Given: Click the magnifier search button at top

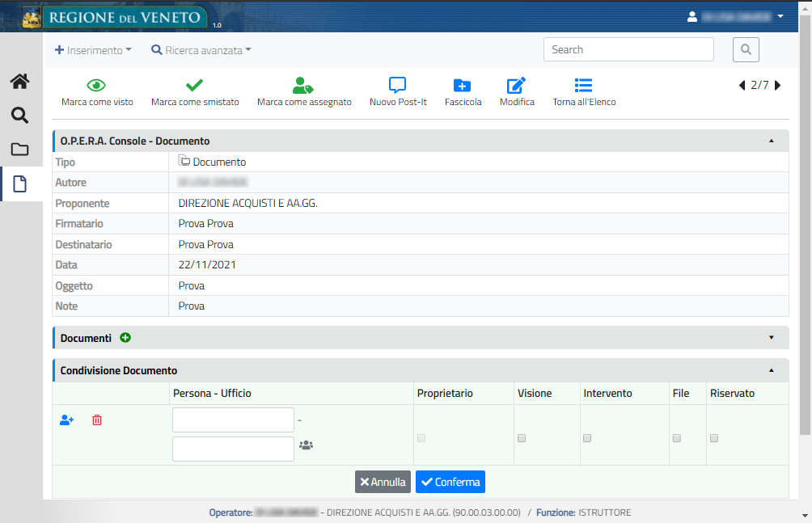Looking at the screenshot, I should [x=746, y=49].
